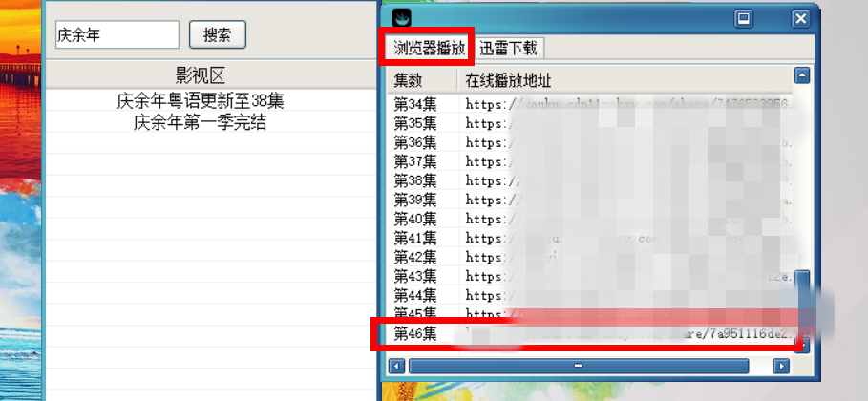Open the 庆余年第一季完结 result
868x401 pixels.
(x=201, y=122)
